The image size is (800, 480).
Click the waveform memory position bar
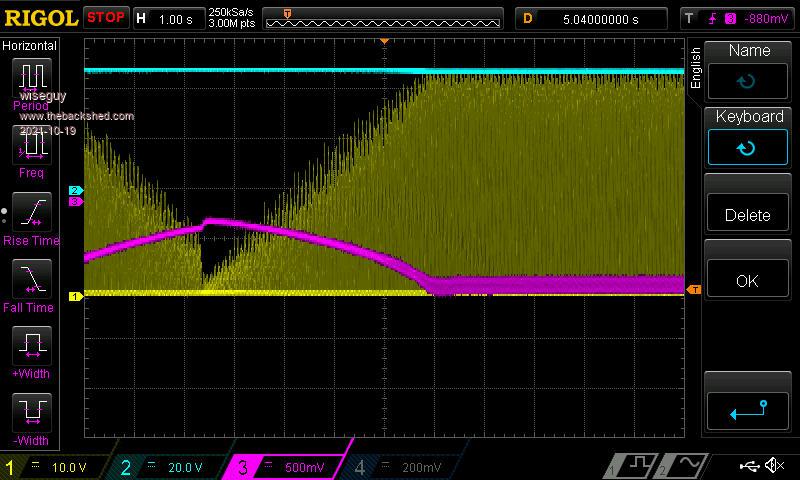[x=384, y=18]
